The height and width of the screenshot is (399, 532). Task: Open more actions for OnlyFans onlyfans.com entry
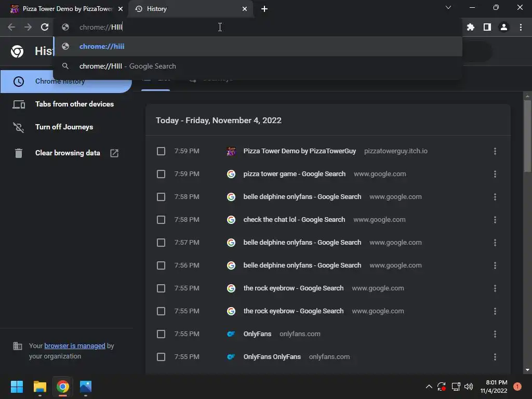point(495,334)
